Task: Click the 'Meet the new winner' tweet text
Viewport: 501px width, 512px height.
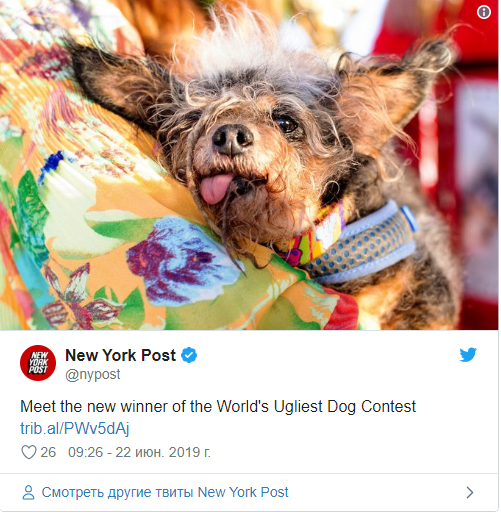Action: pos(218,407)
